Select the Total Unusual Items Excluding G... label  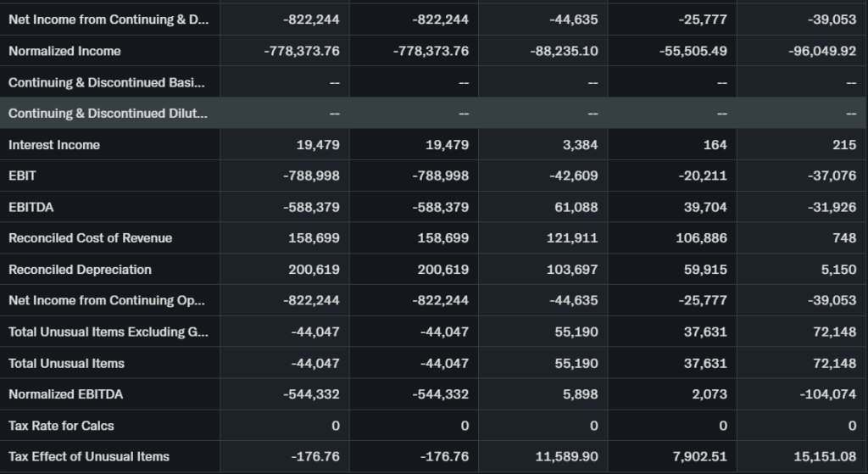coord(108,332)
